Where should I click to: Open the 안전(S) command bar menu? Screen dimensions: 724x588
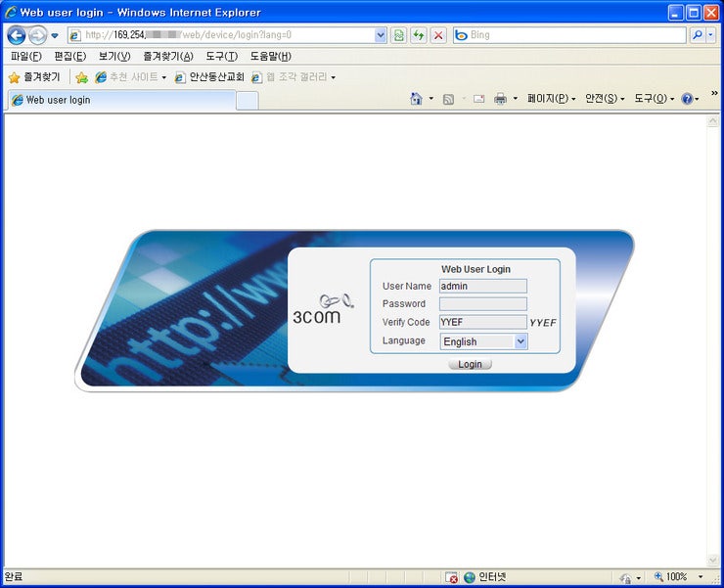pyautogui.click(x=605, y=99)
